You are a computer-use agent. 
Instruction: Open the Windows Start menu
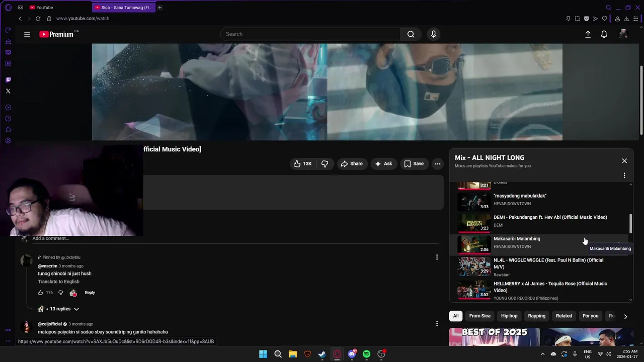coord(263,354)
